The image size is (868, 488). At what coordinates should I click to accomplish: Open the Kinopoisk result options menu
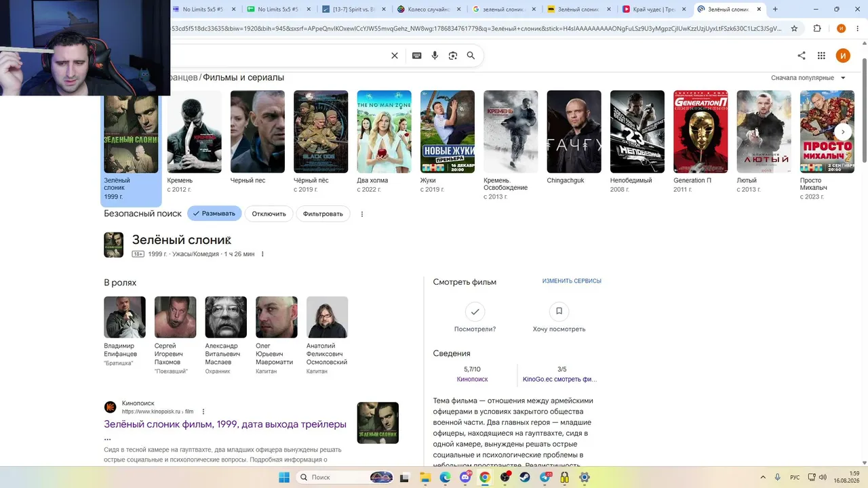[203, 411]
